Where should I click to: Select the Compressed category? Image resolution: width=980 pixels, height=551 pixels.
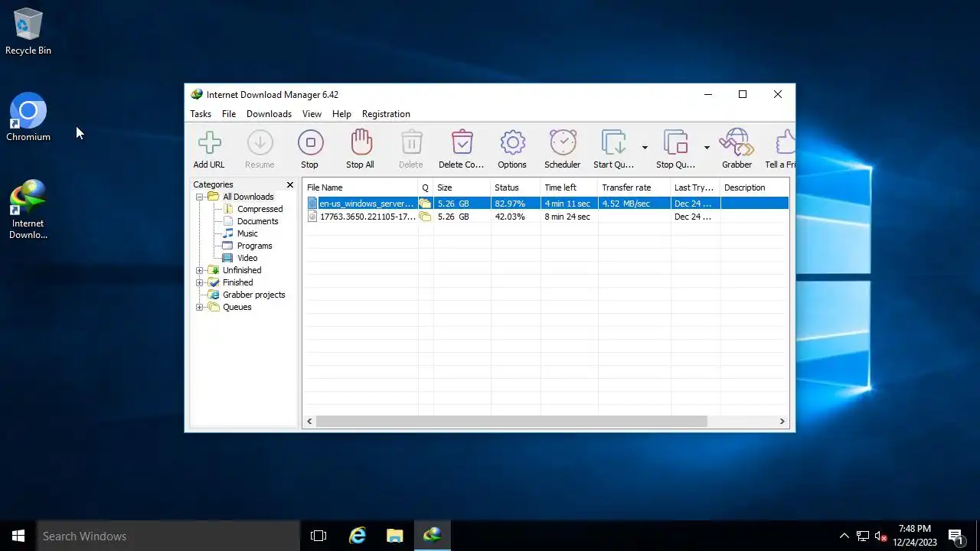point(260,209)
